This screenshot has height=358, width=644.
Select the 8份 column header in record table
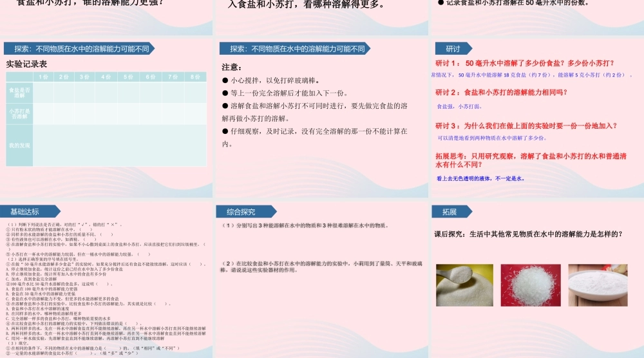click(195, 77)
